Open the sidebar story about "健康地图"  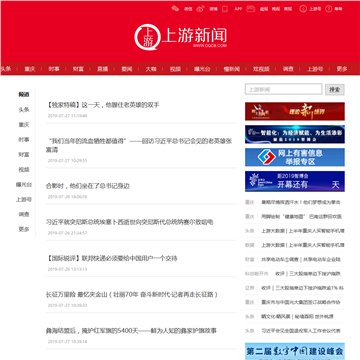(301, 216)
